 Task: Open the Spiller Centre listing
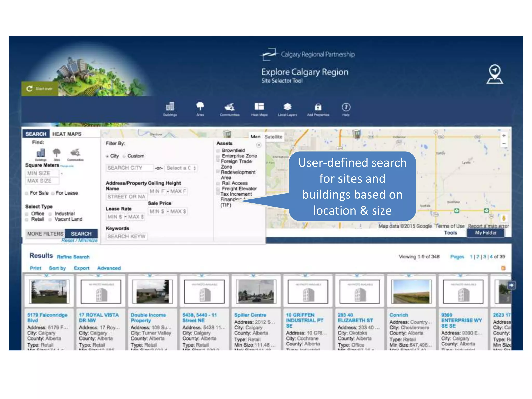coord(250,315)
